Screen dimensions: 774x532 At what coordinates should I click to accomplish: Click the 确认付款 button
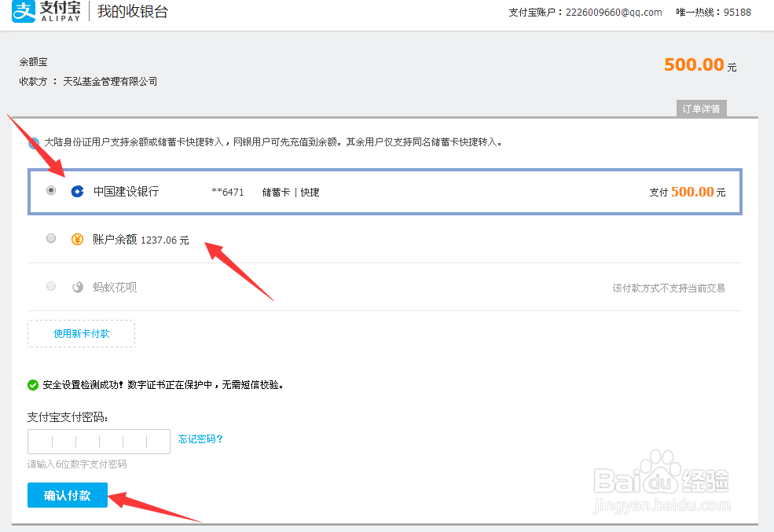(67, 495)
